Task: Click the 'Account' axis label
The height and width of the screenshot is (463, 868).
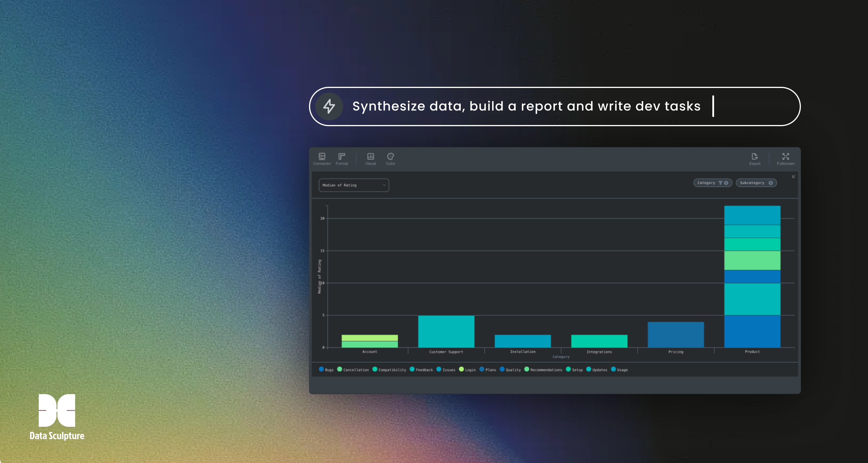Action: (x=370, y=352)
